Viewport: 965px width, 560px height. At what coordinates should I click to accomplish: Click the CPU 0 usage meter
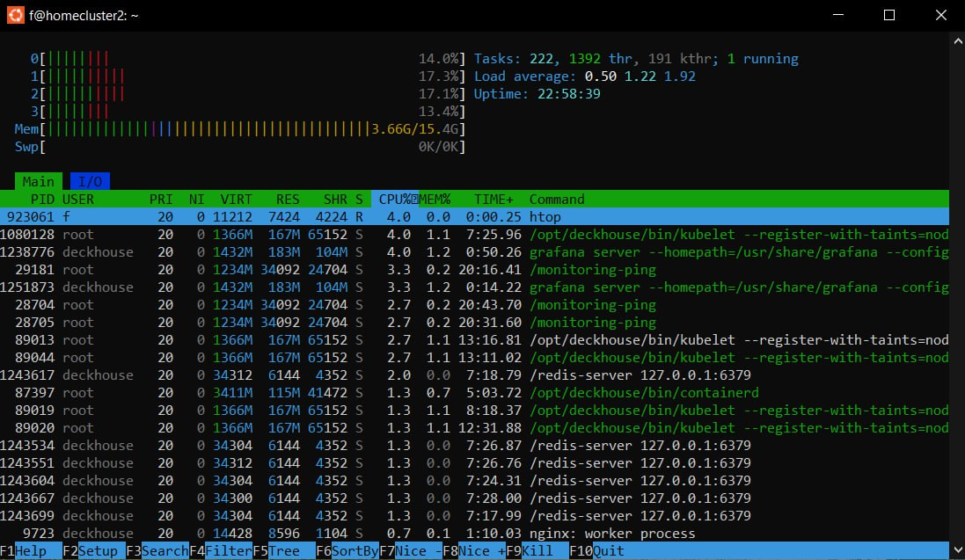click(x=248, y=59)
